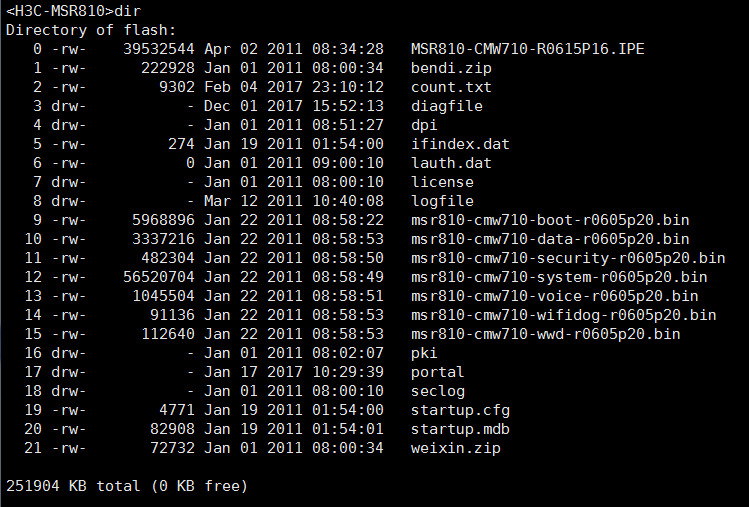Click the lauth.dat filename
Viewport: 749px width, 507px height.
[x=451, y=163]
